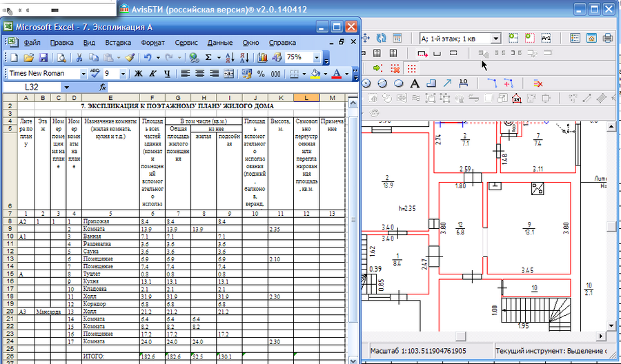Click the AutoSum sigma icon
This screenshot has height=364, width=621.
coord(208,58)
